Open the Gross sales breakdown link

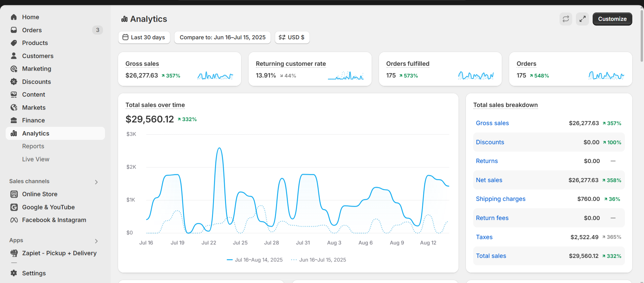click(x=492, y=123)
